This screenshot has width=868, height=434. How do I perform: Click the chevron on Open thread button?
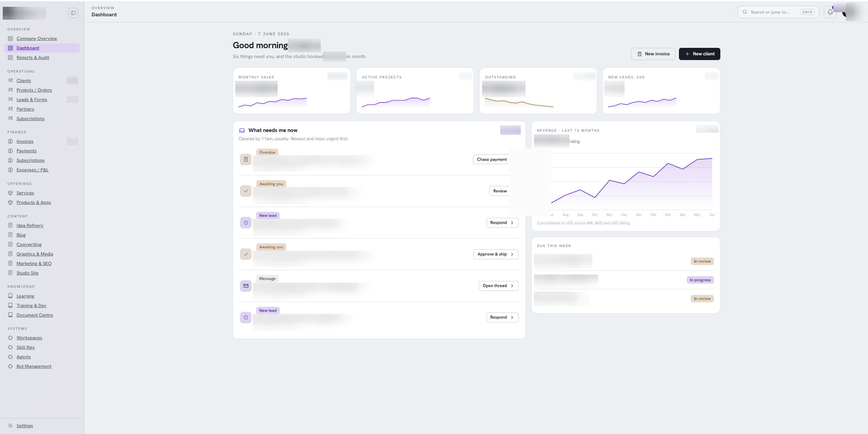pos(512,286)
